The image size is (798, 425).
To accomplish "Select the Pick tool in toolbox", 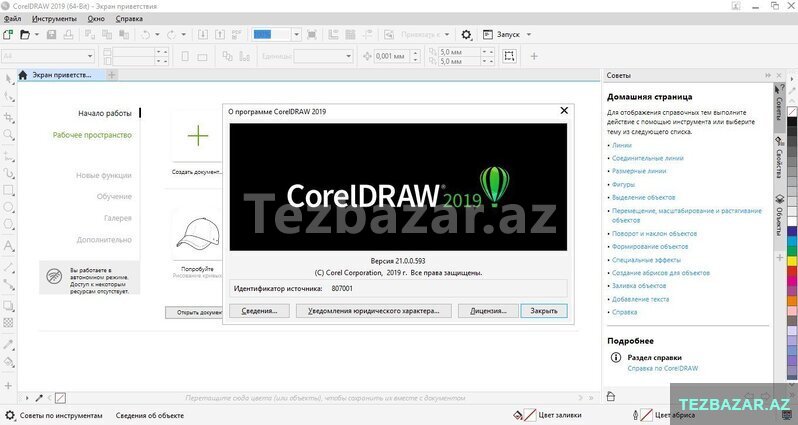I will [x=9, y=79].
